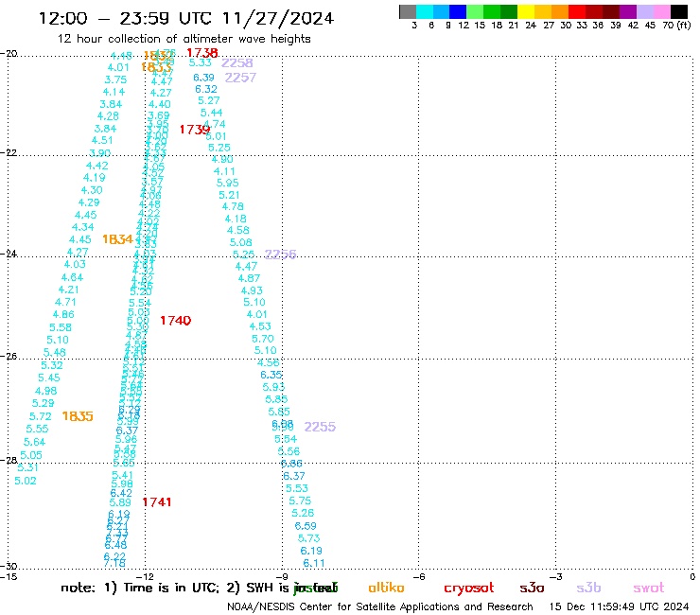Click the wave height value '5.89'
This screenshot has height=615, width=700.
(120, 502)
